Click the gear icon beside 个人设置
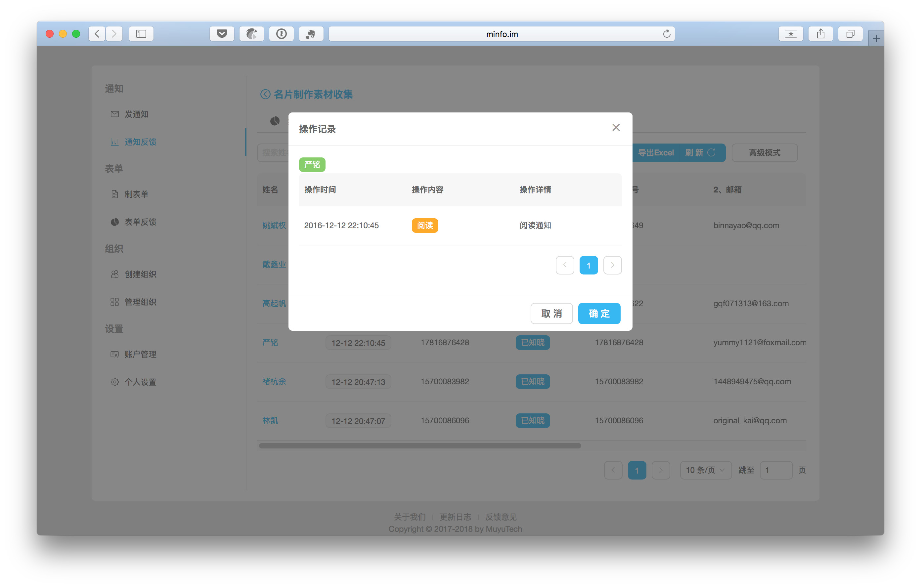 [114, 382]
